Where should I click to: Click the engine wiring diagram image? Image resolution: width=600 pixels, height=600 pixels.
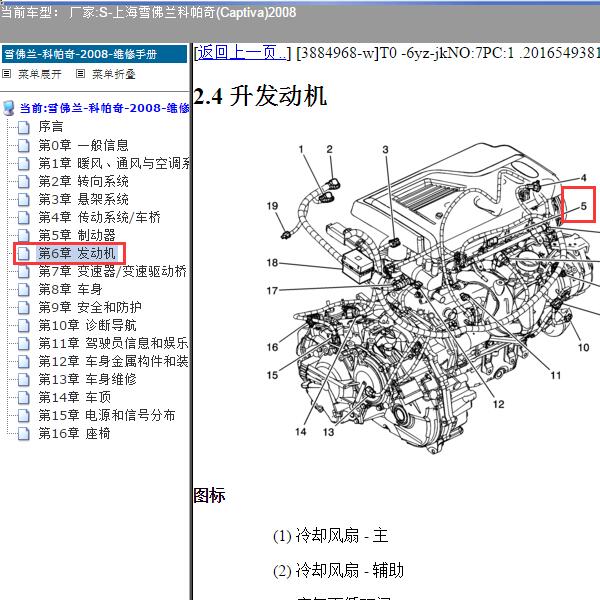pos(432,298)
